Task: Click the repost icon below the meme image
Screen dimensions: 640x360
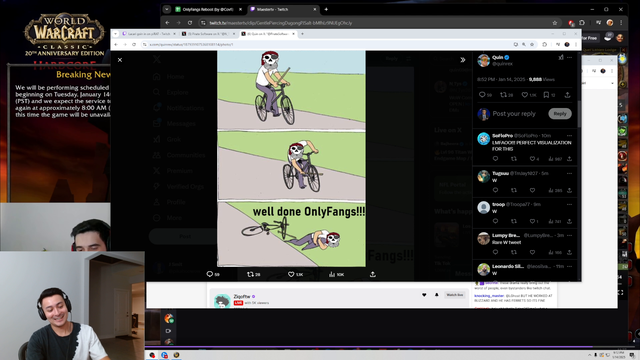Action: (x=250, y=274)
